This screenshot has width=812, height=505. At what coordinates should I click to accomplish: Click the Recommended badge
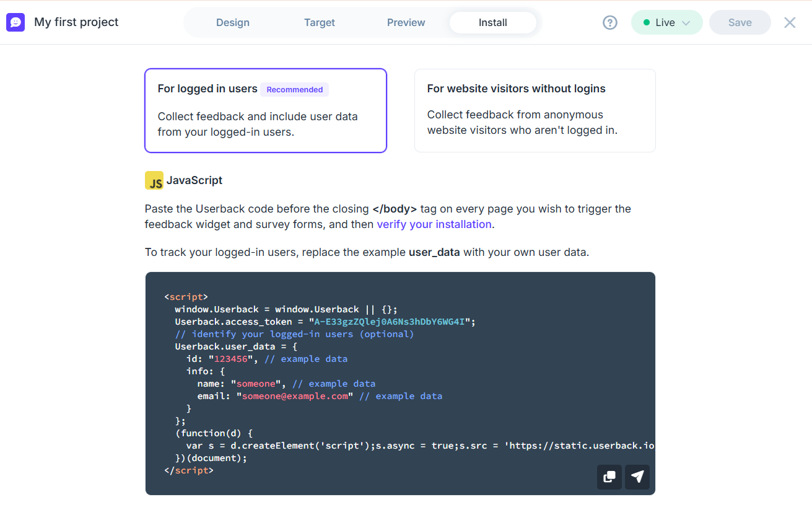tap(295, 89)
